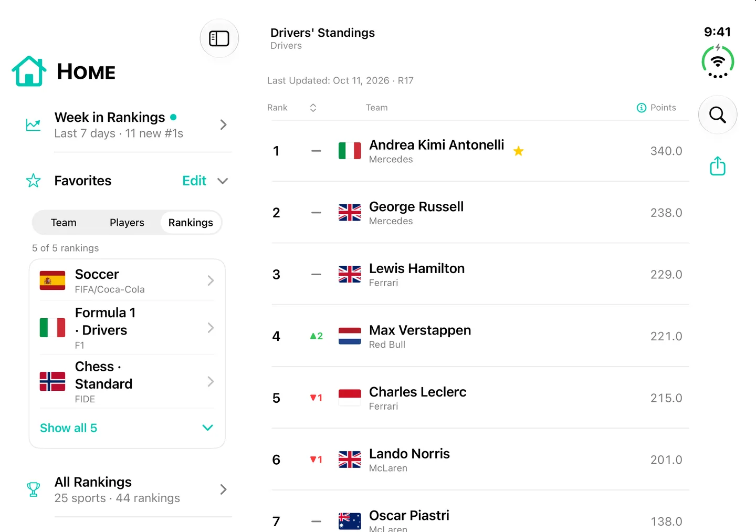
Task: Select Lando Norris's name
Action: [409, 454]
